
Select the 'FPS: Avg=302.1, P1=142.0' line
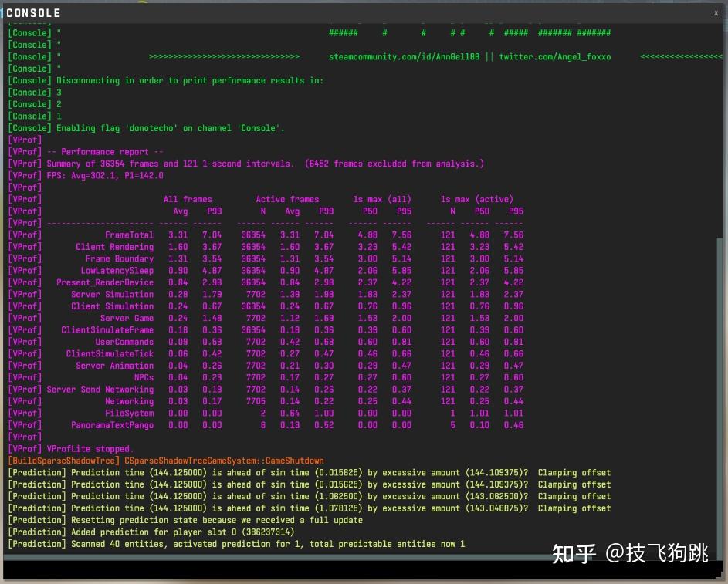click(86, 175)
